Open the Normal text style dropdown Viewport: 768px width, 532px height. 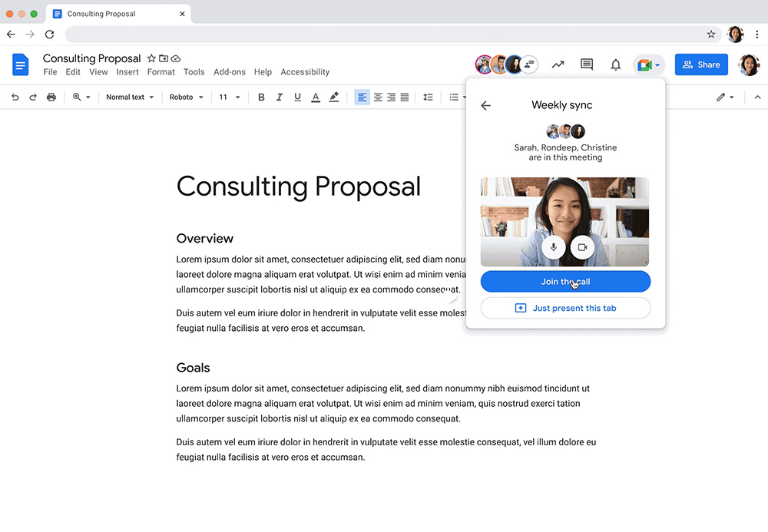pos(130,97)
